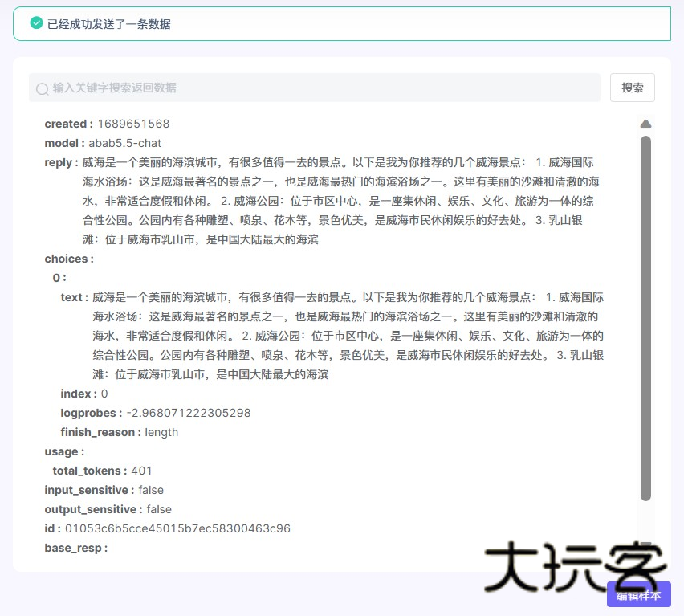Collapse item "0" under choices
684x616 pixels.
point(53,278)
